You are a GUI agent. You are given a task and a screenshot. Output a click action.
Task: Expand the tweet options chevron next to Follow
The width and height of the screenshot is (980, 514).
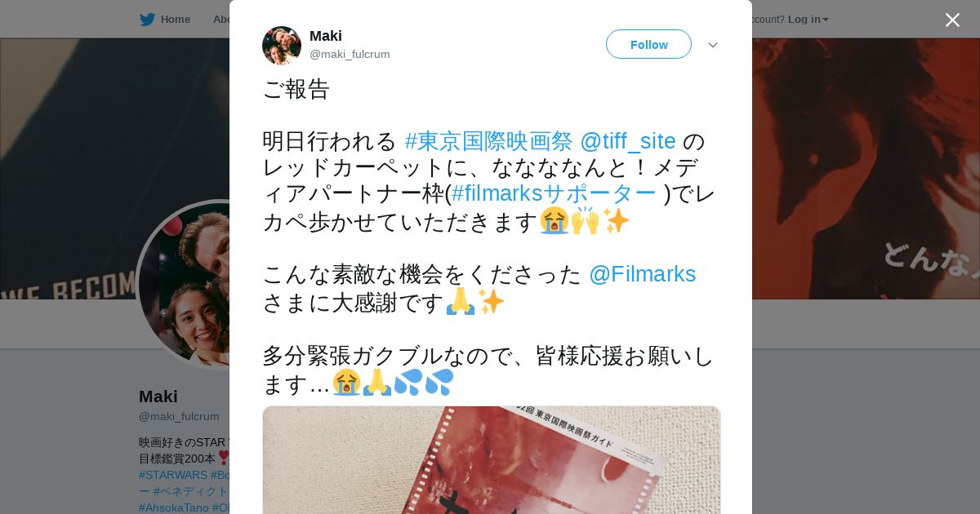pos(713,45)
